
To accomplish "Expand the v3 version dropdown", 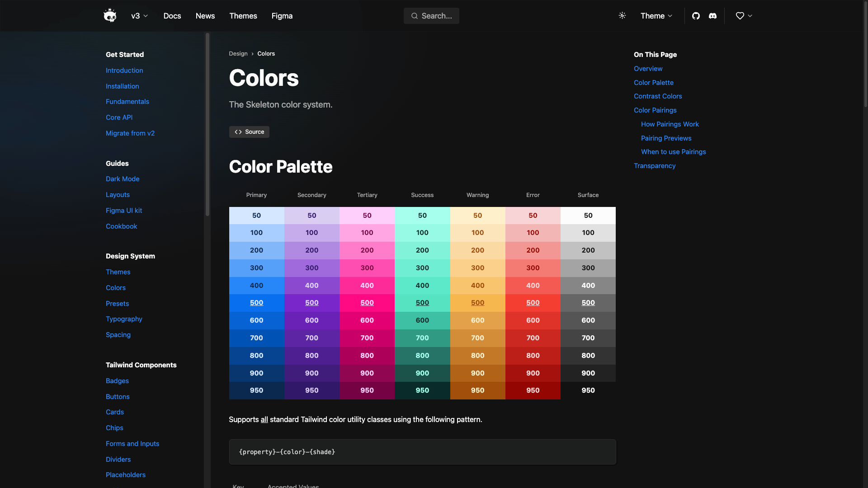I will [x=139, y=16].
